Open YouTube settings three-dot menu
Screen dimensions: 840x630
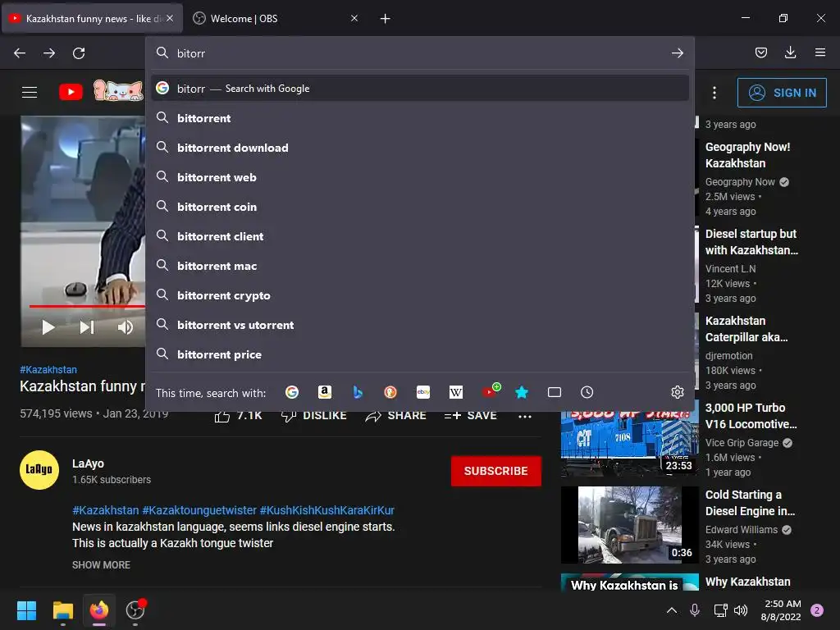pos(714,93)
